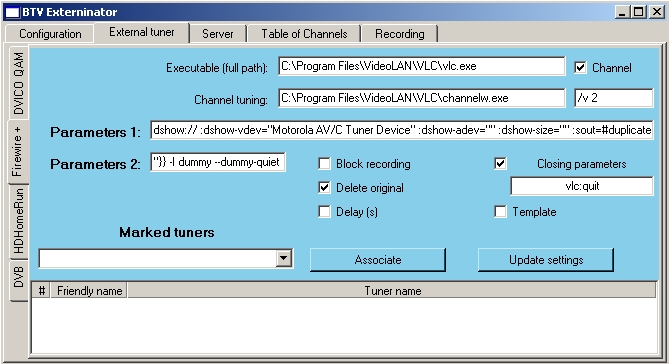Expand the Marked tuners dropdown
Viewport: 669px width, 364px height.
[x=283, y=258]
